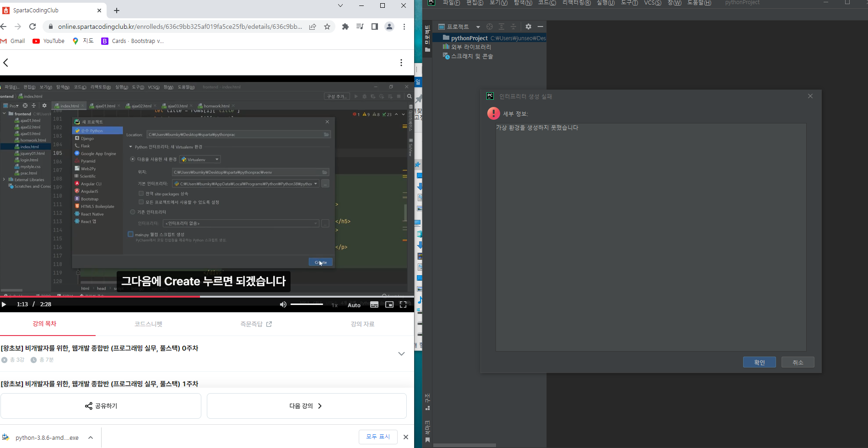Open Chrome extensions puzzle icon
Image resolution: width=868 pixels, height=448 pixels.
point(345,27)
